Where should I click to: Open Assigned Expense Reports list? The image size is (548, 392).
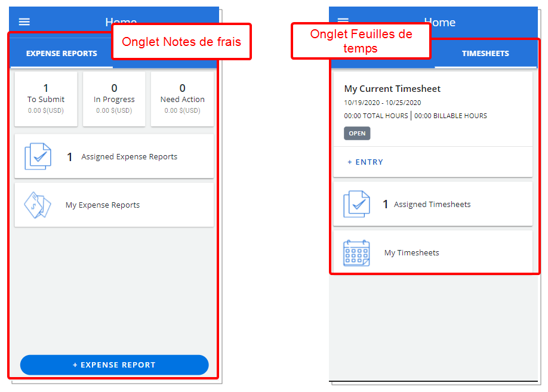coord(114,156)
